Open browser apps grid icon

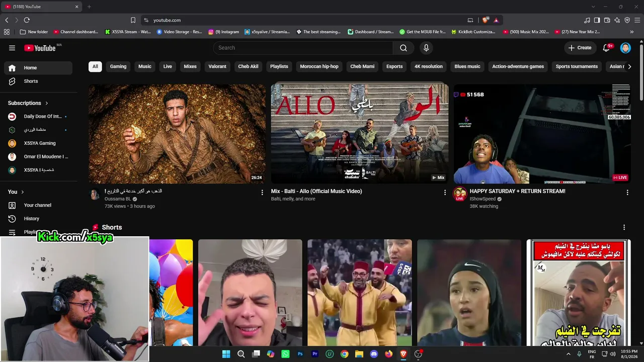click(x=7, y=32)
